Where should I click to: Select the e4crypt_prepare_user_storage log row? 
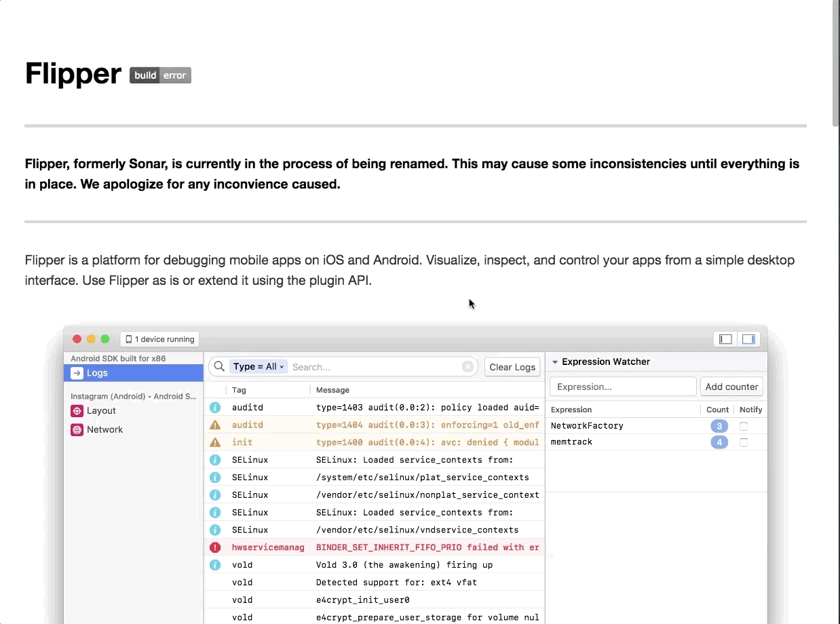375,617
